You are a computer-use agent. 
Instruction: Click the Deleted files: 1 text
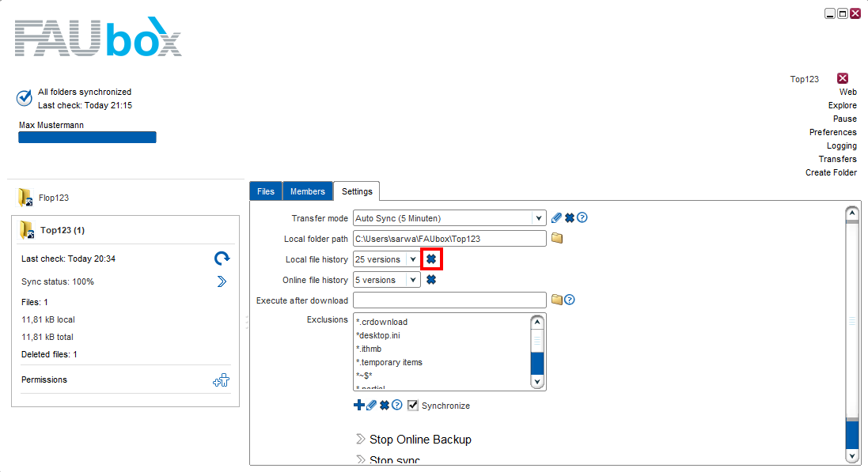coord(49,354)
